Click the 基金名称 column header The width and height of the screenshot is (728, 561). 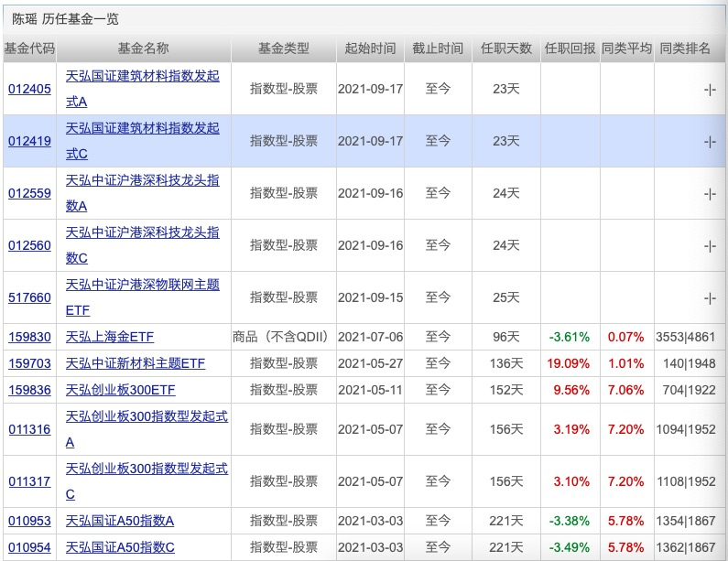(144, 49)
